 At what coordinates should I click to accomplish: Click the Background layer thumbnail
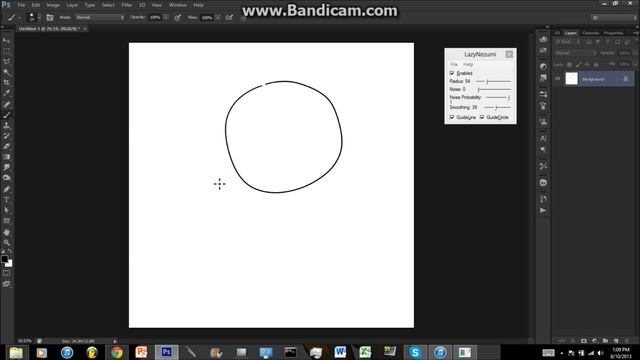pyautogui.click(x=571, y=79)
